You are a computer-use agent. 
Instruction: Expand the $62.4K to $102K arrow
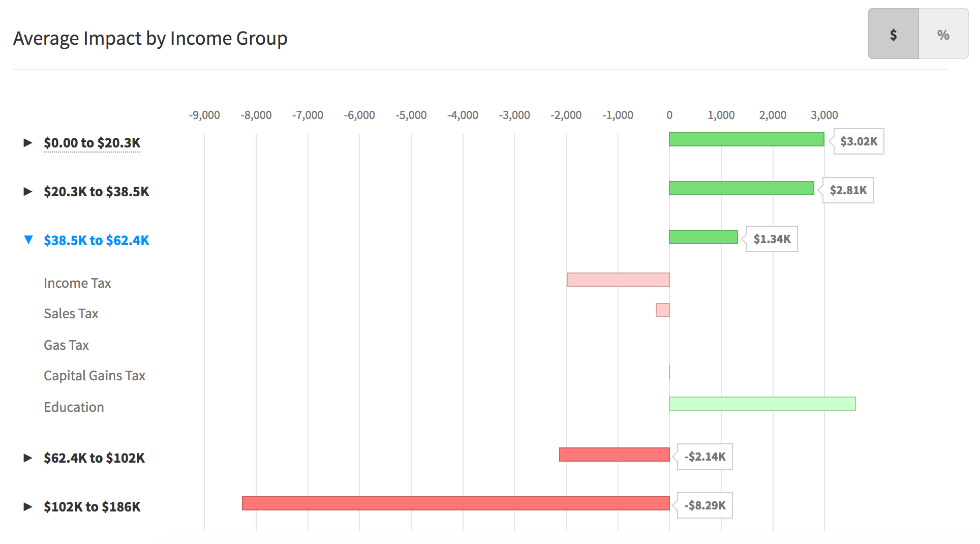click(x=28, y=458)
